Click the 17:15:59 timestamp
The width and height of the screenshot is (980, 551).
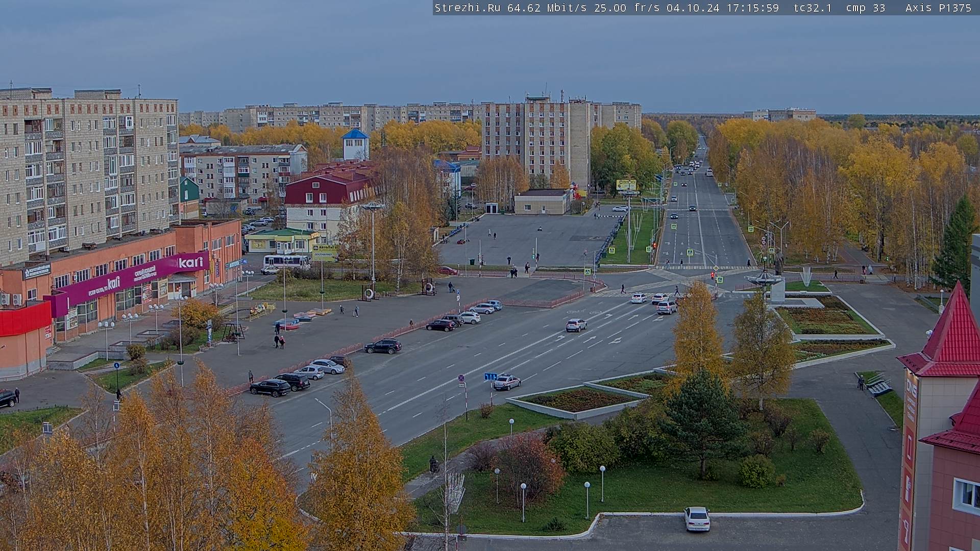point(753,8)
